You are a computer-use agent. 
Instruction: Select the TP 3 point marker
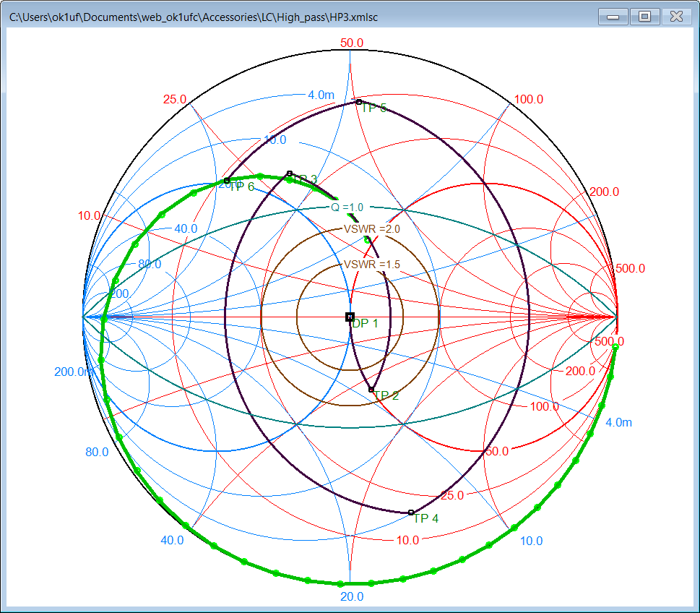[x=290, y=173]
